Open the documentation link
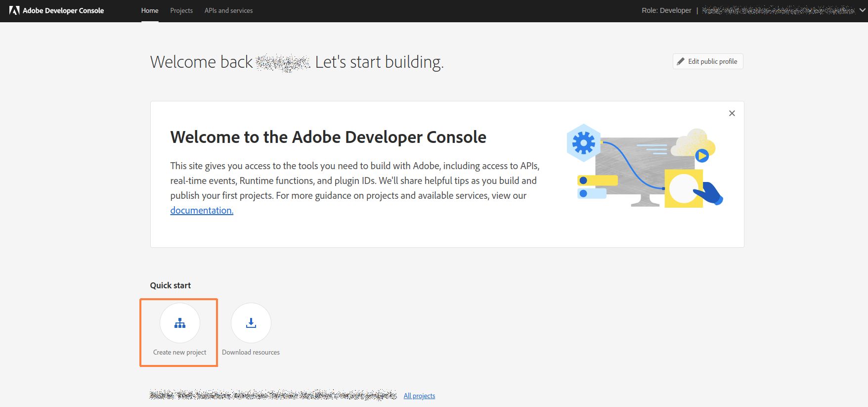868x407 pixels. click(x=202, y=210)
